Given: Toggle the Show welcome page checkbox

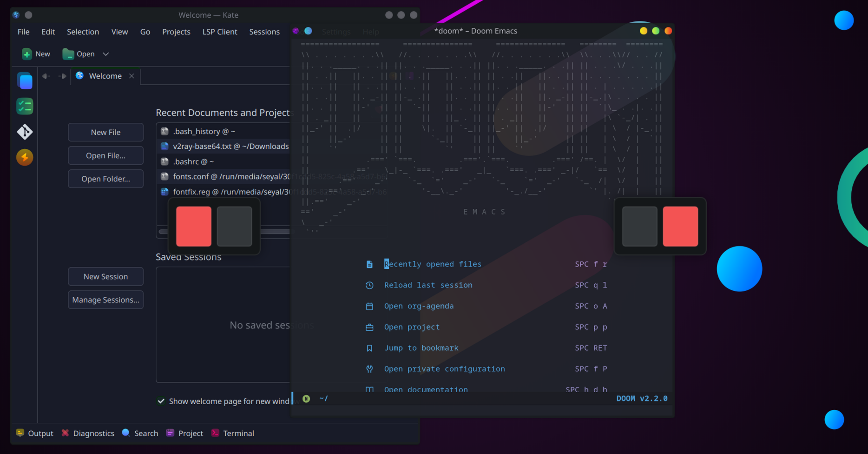Looking at the screenshot, I should tap(161, 401).
